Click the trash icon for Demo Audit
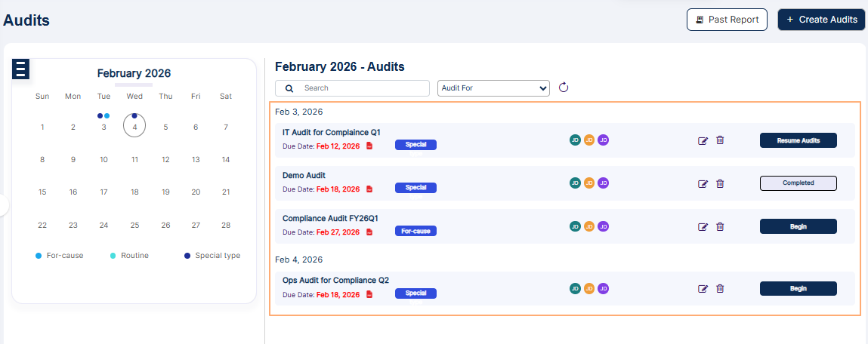 720,183
